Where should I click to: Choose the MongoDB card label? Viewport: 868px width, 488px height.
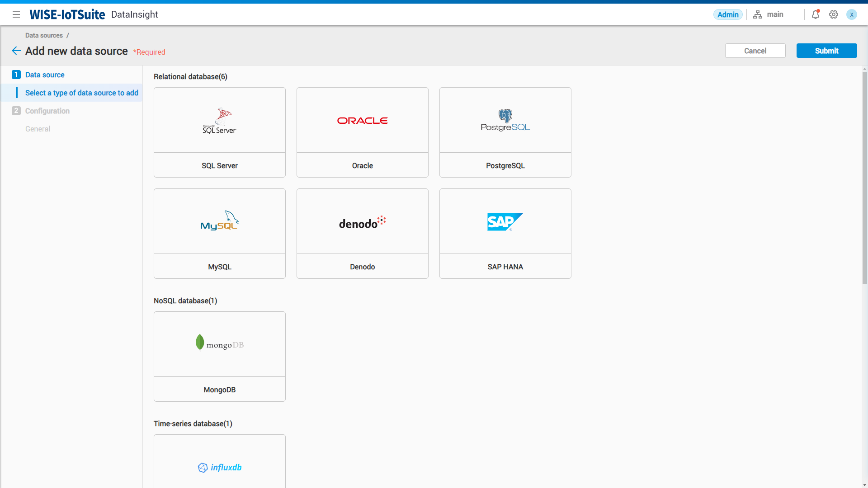coord(220,389)
